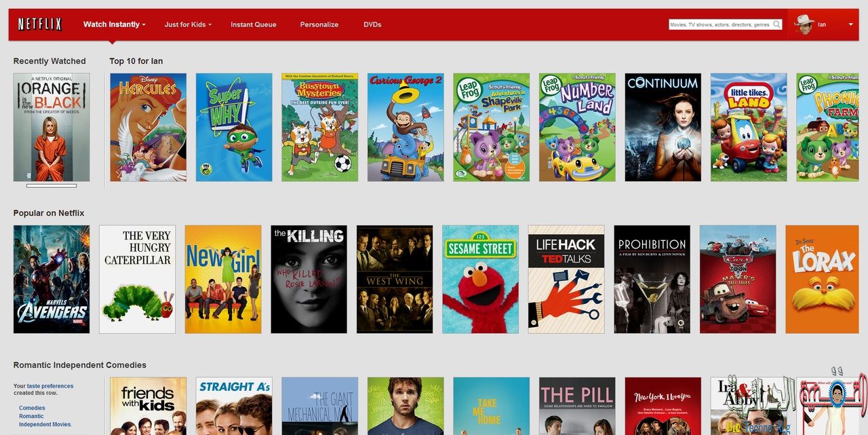Viewport: 868px width, 435px height.
Task: Expand the Just for Kids menu
Action: 188,24
